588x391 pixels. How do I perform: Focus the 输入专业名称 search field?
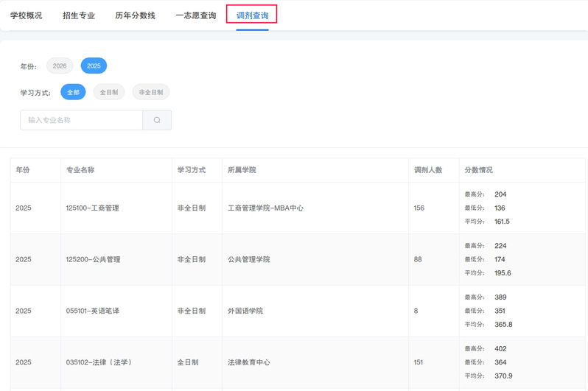81,120
